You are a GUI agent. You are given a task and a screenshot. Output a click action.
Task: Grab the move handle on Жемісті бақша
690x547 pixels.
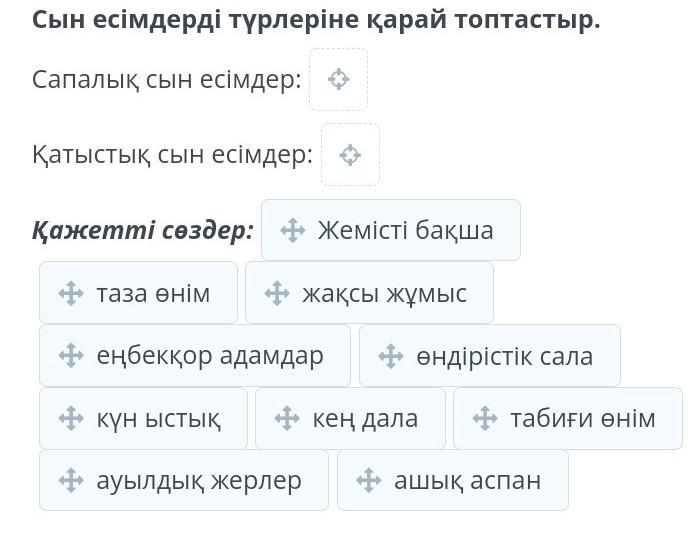tap(293, 230)
